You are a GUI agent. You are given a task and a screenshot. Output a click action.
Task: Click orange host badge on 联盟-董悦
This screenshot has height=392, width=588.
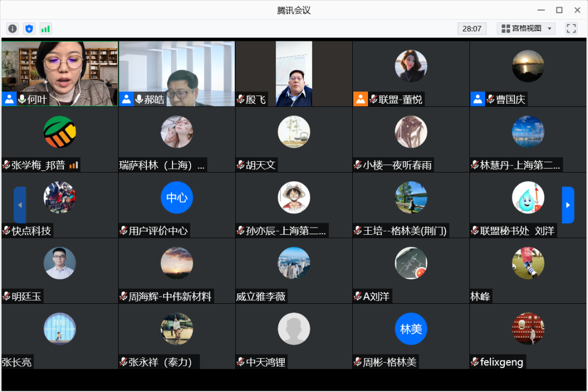click(360, 100)
